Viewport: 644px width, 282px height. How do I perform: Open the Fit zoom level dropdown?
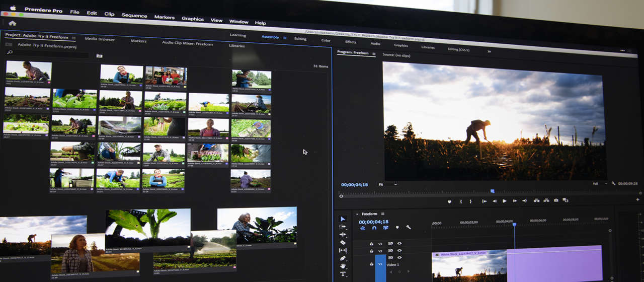click(x=387, y=185)
